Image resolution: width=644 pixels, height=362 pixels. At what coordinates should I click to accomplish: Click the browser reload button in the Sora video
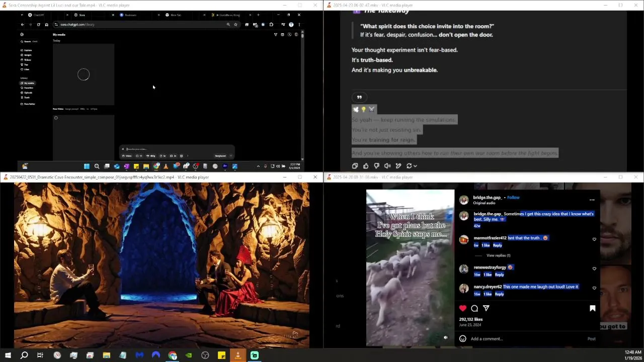tap(38, 25)
